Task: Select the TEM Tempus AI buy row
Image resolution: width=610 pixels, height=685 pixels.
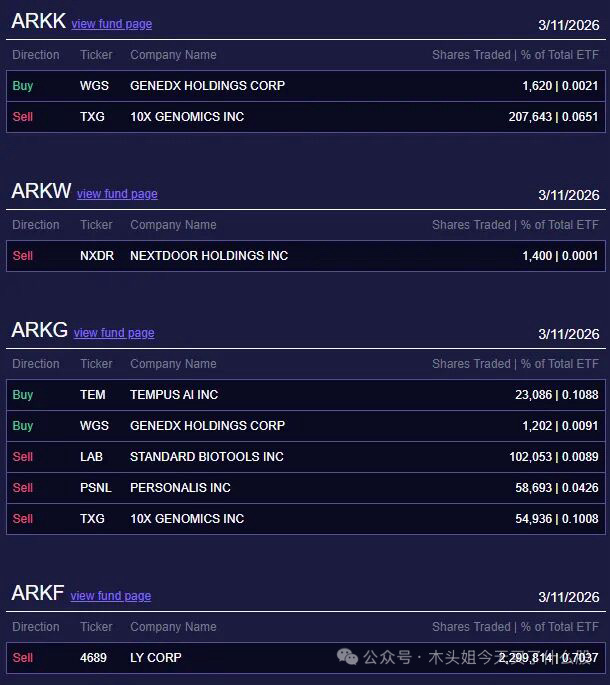Action: pos(306,395)
